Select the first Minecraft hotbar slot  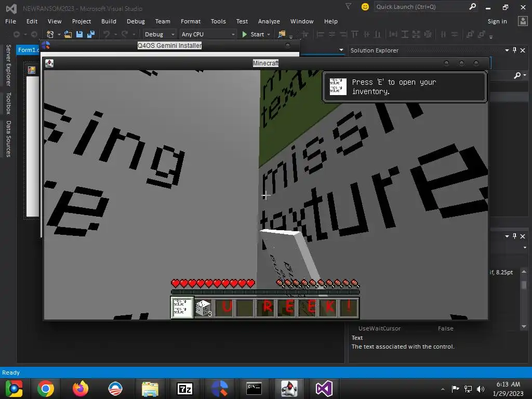pyautogui.click(x=182, y=308)
